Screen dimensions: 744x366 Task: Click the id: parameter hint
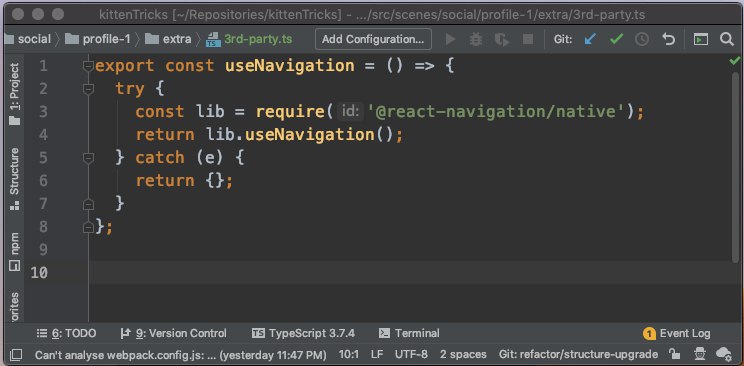pos(350,112)
